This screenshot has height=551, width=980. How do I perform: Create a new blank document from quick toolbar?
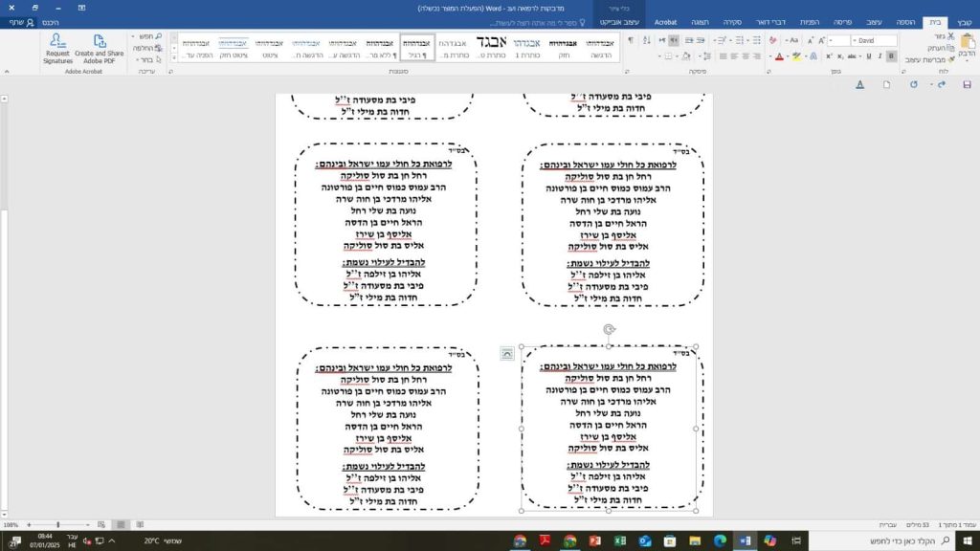[x=886, y=84]
